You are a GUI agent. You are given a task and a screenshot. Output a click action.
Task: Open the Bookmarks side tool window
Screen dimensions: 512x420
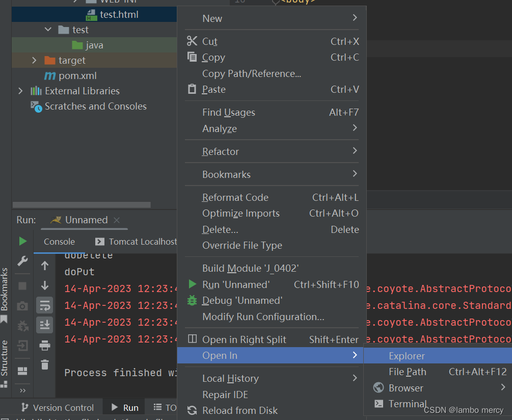pyautogui.click(x=4, y=295)
